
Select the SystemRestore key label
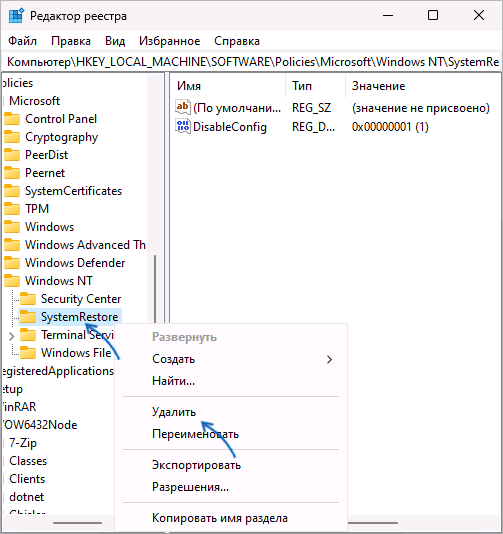79,317
